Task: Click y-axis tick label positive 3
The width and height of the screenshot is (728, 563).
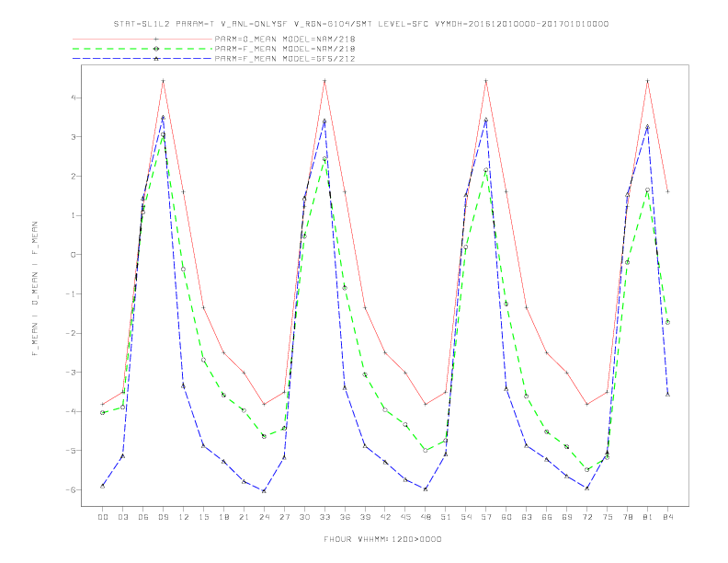Action: click(74, 137)
